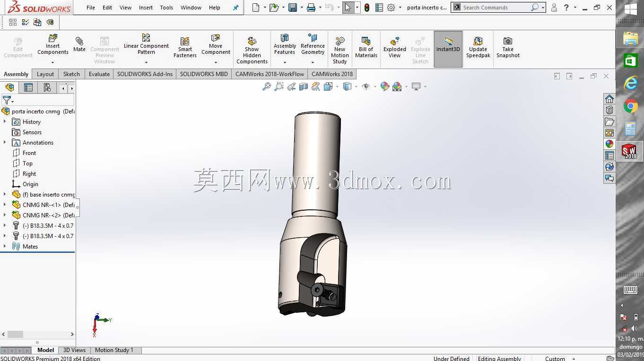Create a New Motion Study

(x=339, y=50)
